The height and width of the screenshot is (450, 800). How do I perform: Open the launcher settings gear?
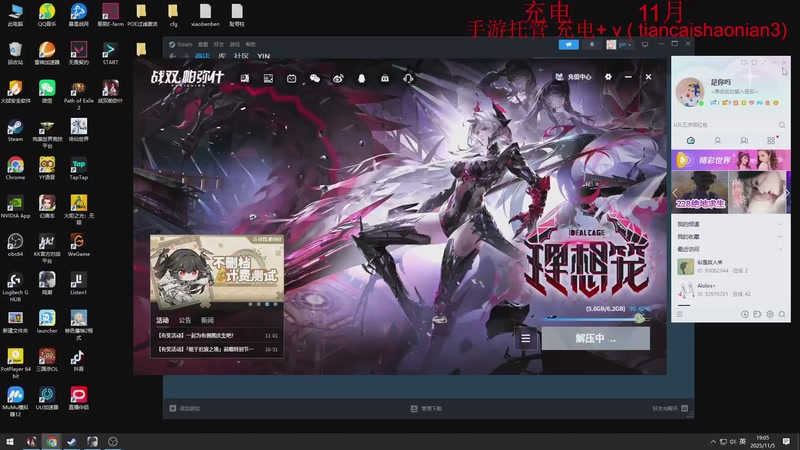(608, 77)
